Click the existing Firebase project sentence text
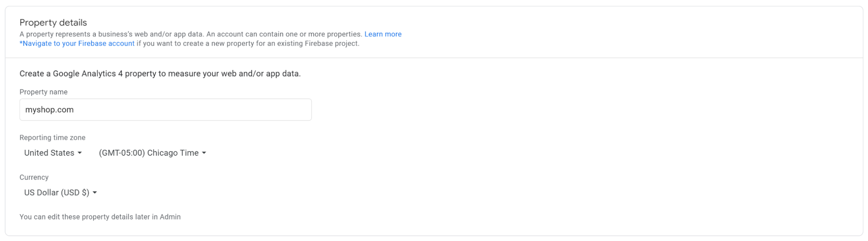 coord(248,43)
